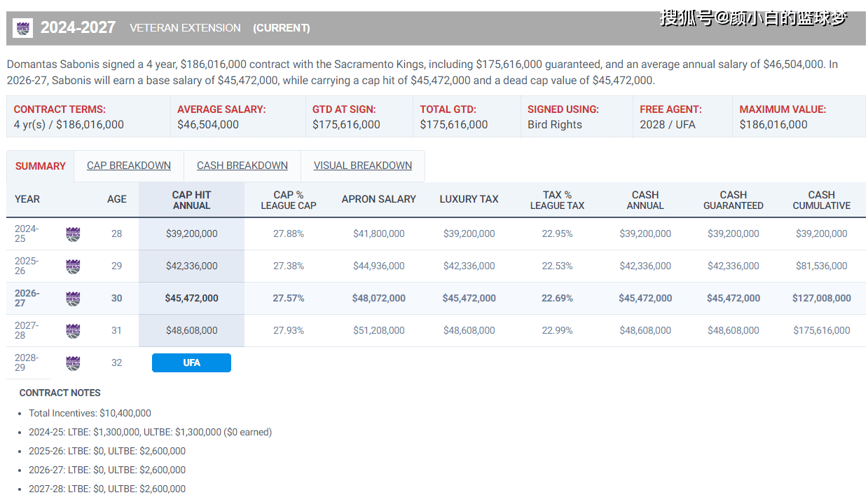This screenshot has height=495, width=868.
Task: Click the Cash Guaranteed column header
Action: coord(733,200)
